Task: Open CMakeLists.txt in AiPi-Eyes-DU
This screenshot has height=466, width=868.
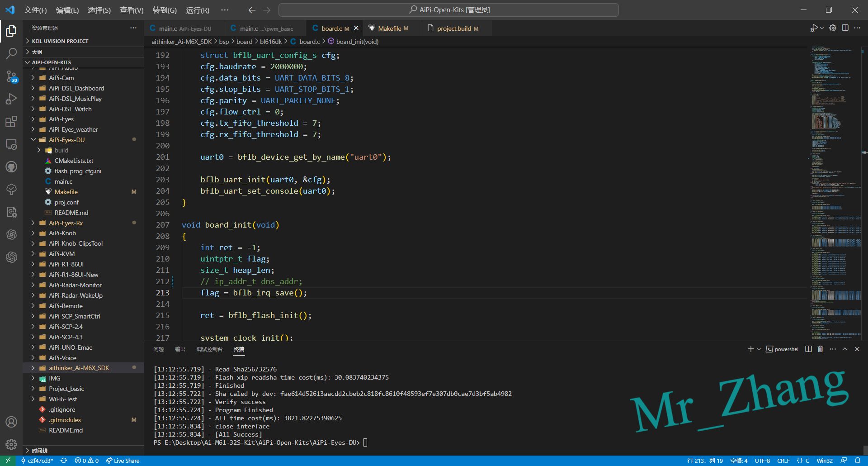Action: (74, 161)
